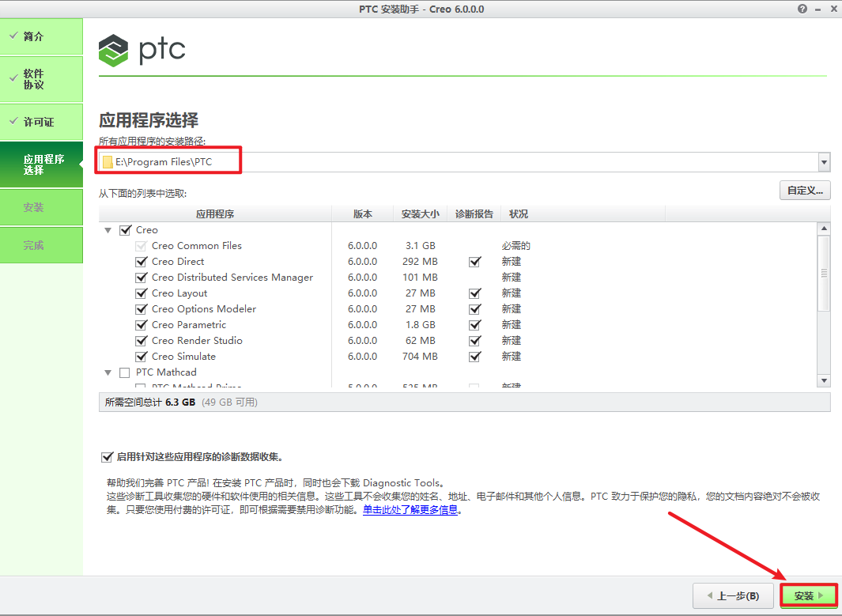This screenshot has width=842, height=616.
Task: Click 安装 to start installation
Action: [x=808, y=595]
